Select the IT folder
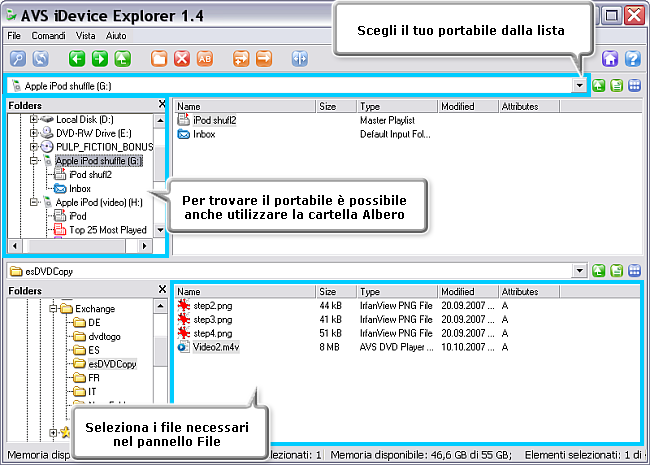This screenshot has height=465, width=650. point(92,391)
